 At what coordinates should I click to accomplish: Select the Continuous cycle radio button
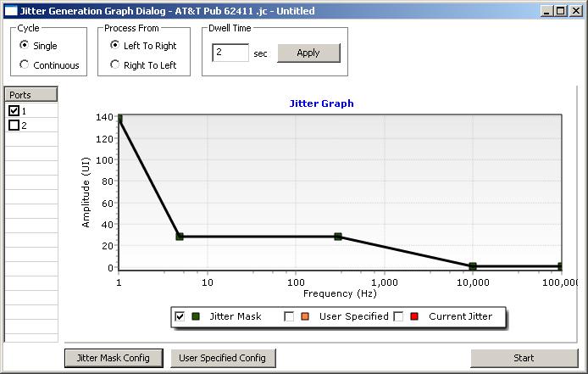click(24, 64)
